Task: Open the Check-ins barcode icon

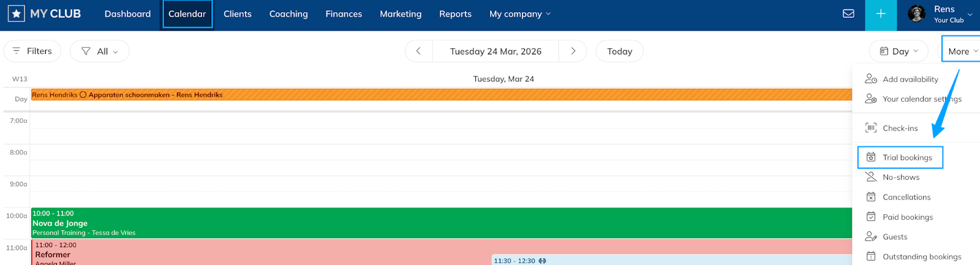Action: tap(870, 128)
